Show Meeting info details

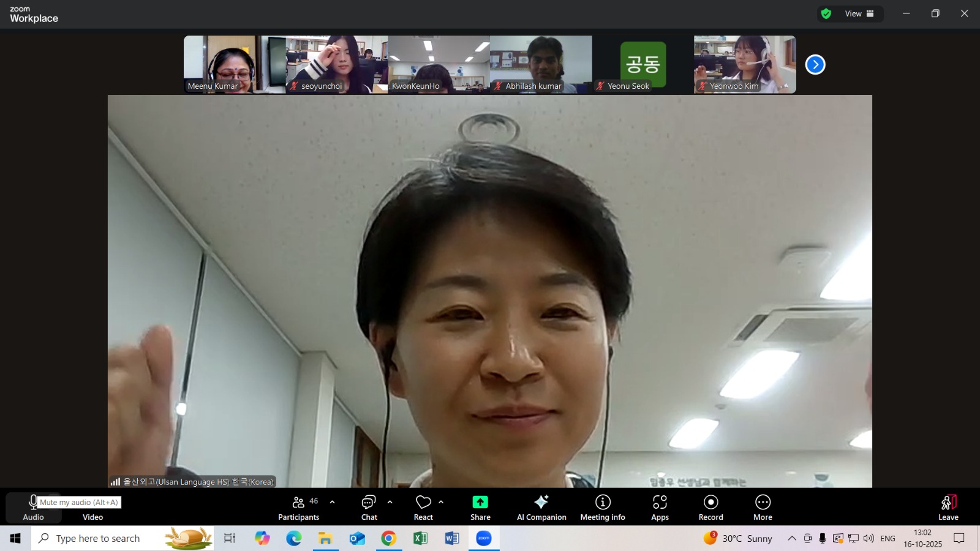tap(603, 508)
